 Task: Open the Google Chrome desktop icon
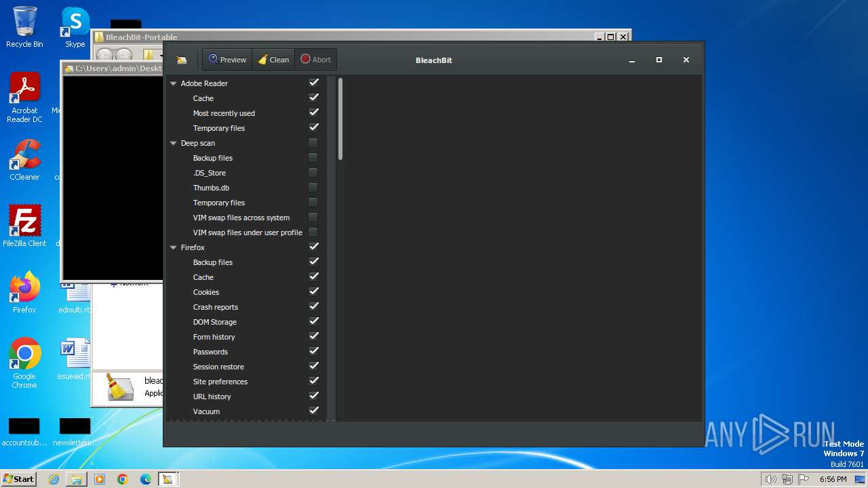[x=24, y=363]
